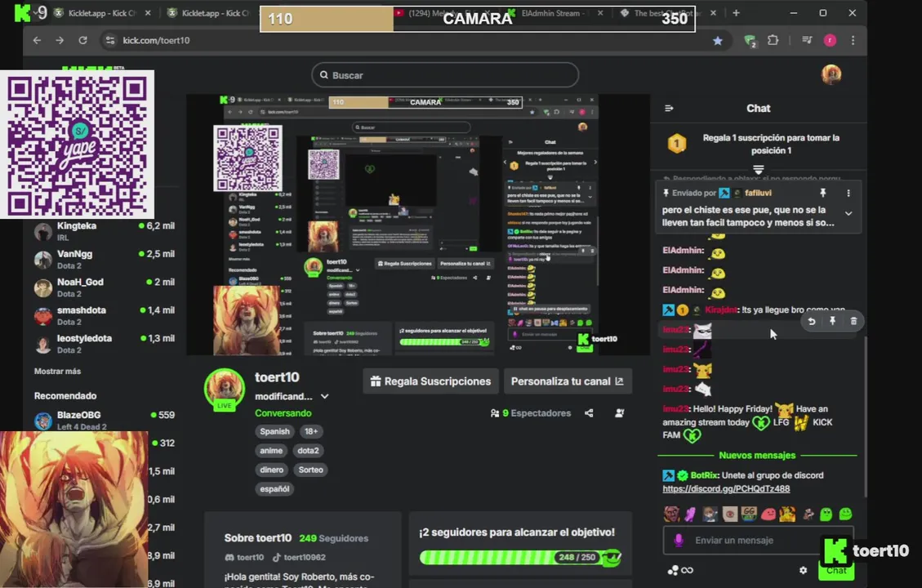
Task: Open NoaH_God channel in sidebar
Action: point(105,287)
